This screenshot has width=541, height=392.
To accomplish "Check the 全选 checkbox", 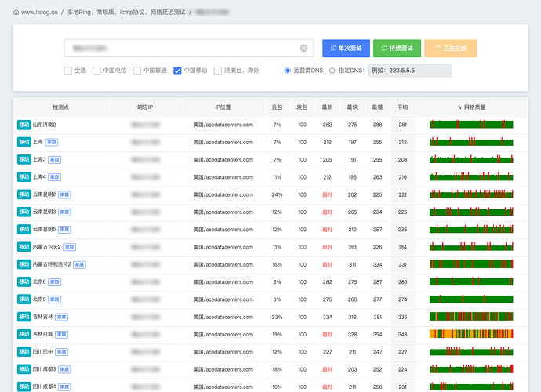I will (68, 71).
